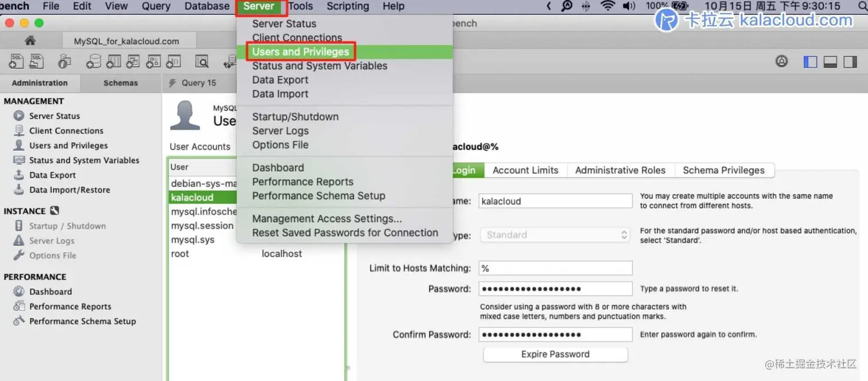This screenshot has height=381, width=868.
Task: Choose Management Access Settings menu entry
Action: point(344,218)
